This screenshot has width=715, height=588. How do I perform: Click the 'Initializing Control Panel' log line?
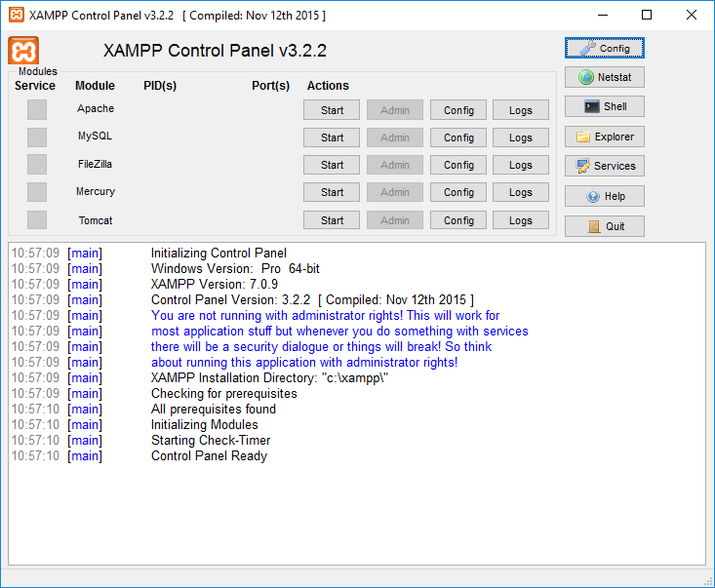pos(218,253)
